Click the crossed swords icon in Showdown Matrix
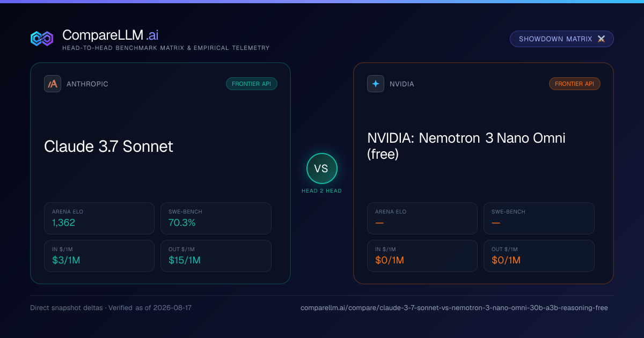The height and width of the screenshot is (338, 644). [601, 39]
